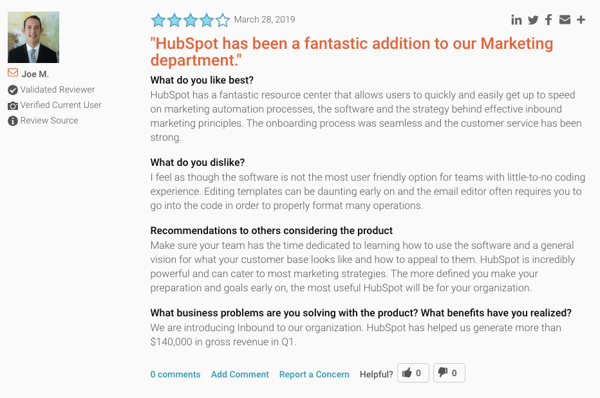
Task: Open the 0 comments link
Action: (175, 374)
